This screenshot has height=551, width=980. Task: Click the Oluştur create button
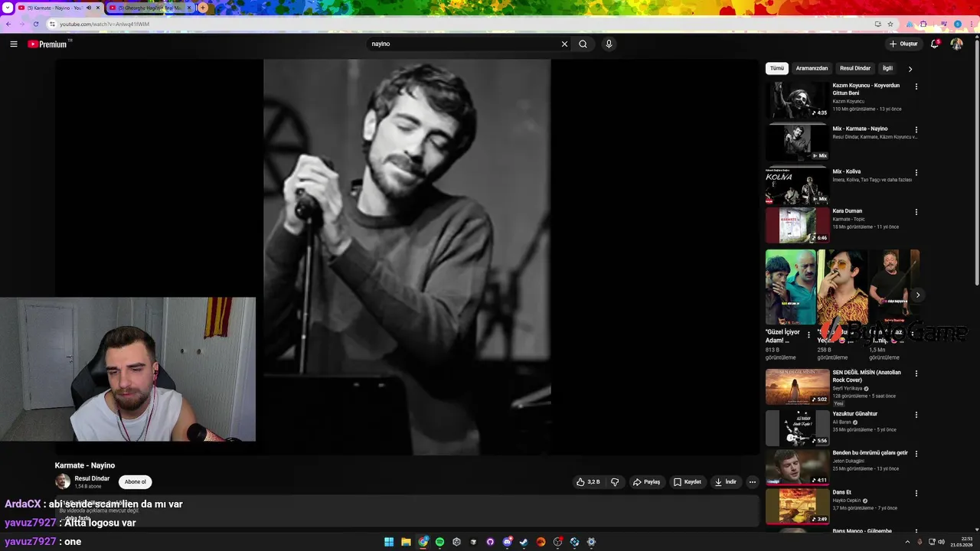click(903, 44)
